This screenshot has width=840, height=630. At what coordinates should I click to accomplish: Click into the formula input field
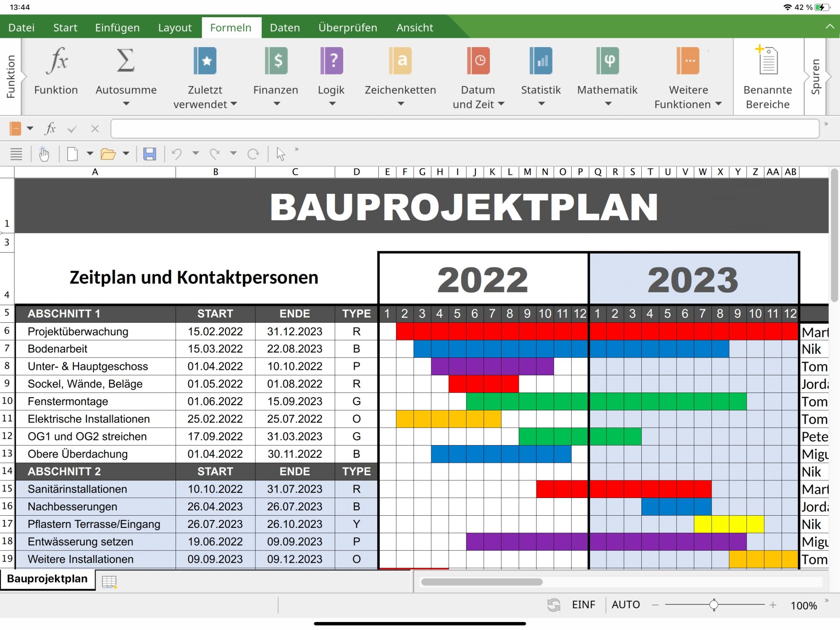[x=465, y=129]
